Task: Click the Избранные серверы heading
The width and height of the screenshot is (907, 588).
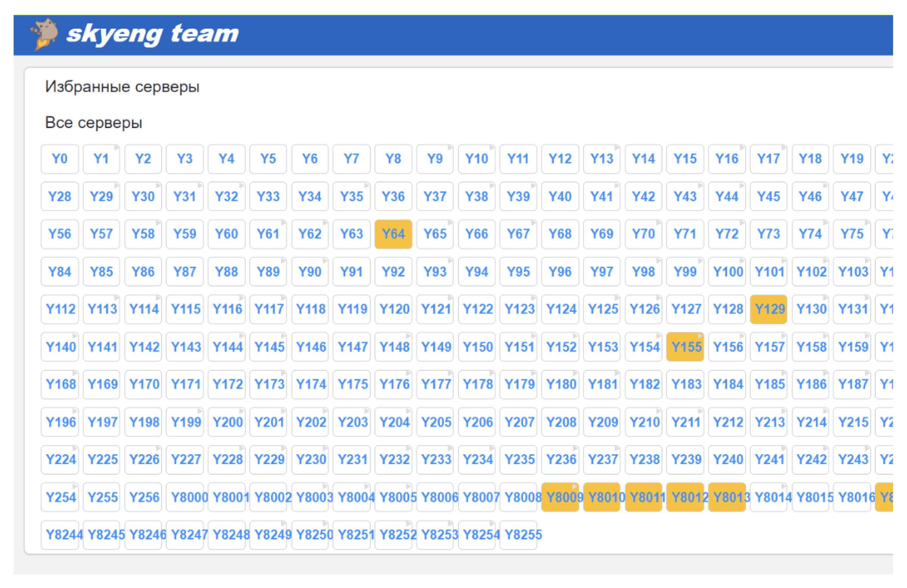Action: point(122,87)
